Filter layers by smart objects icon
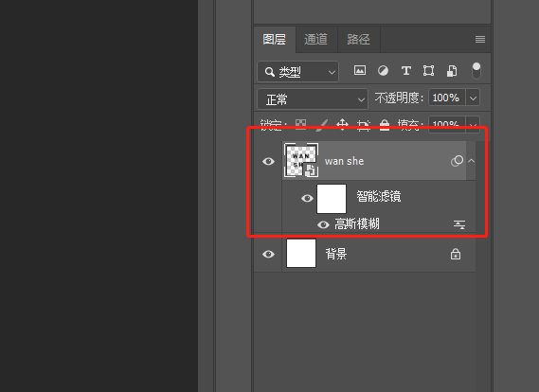 [452, 71]
